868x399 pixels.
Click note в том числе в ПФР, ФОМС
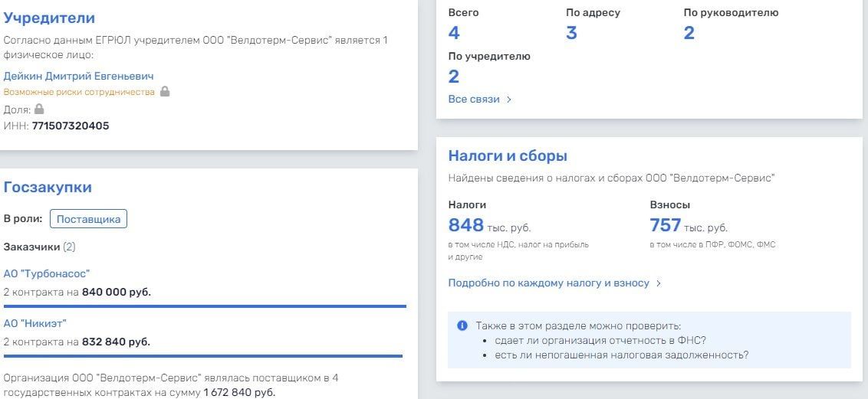pyautogui.click(x=712, y=244)
